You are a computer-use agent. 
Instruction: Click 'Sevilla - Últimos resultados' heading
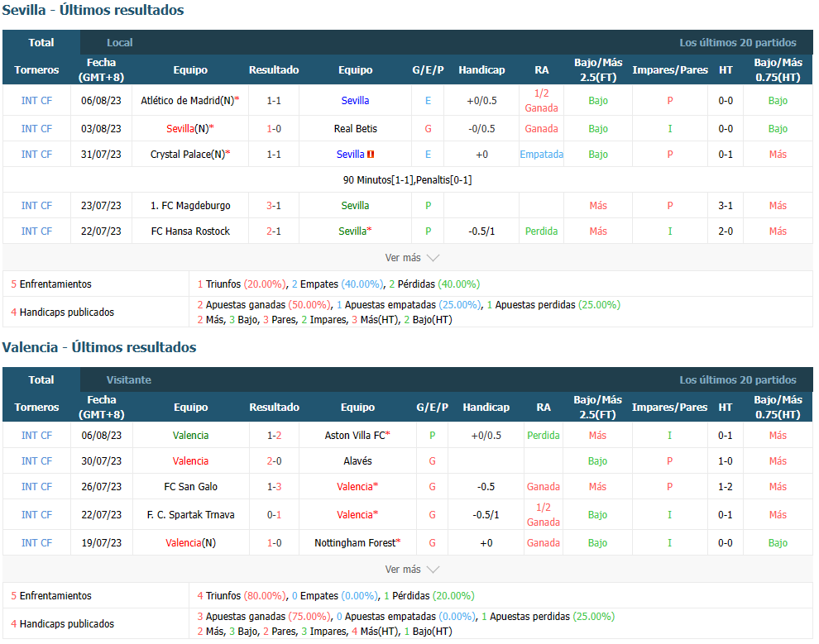point(93,10)
